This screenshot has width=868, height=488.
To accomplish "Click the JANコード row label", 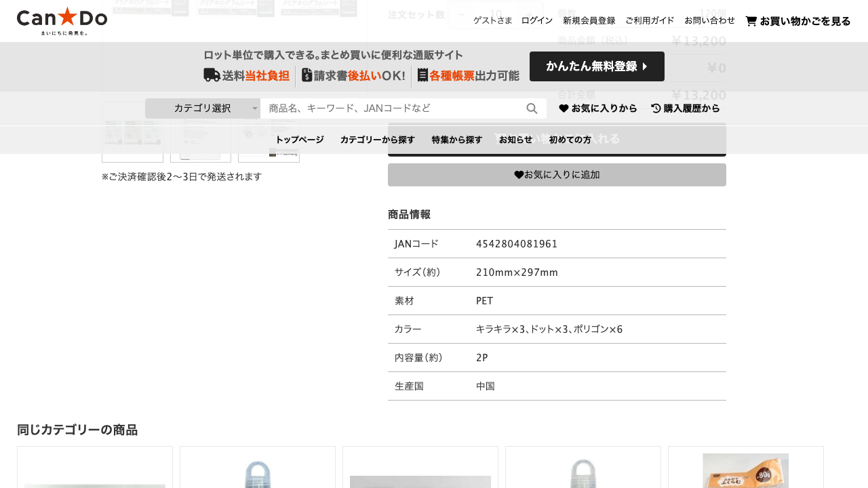I will [416, 244].
